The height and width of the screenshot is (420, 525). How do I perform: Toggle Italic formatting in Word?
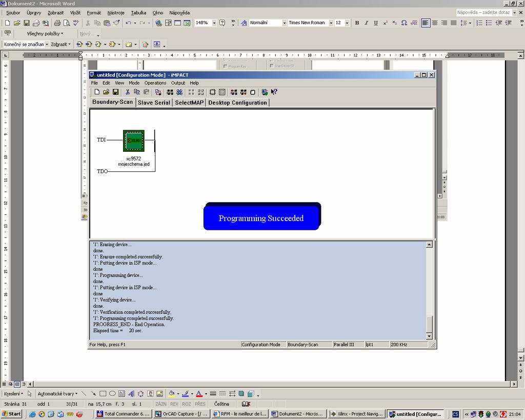366,23
